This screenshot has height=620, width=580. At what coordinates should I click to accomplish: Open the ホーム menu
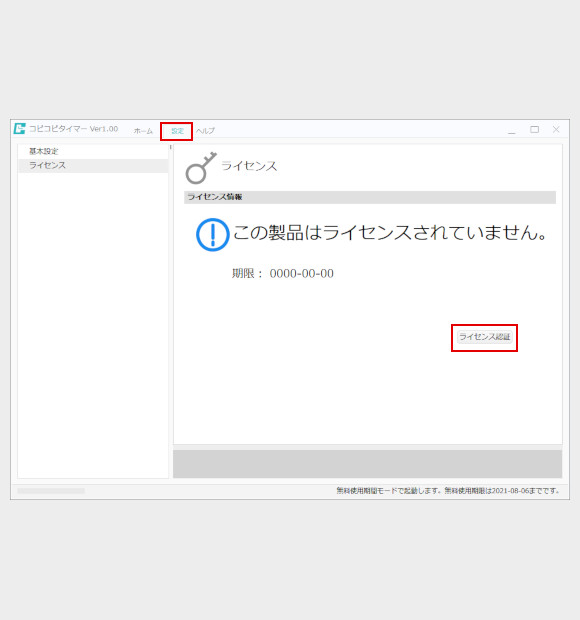coord(143,131)
